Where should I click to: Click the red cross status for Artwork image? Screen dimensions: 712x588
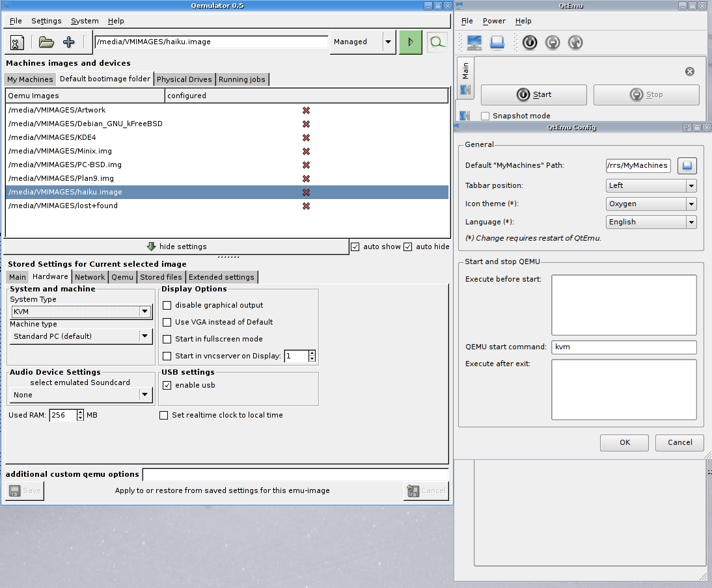tap(306, 111)
